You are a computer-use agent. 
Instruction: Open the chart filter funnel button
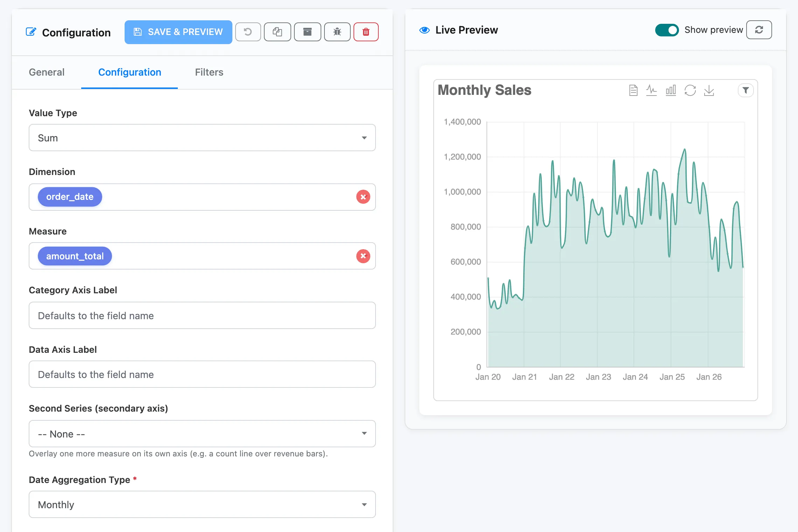pyautogui.click(x=745, y=90)
